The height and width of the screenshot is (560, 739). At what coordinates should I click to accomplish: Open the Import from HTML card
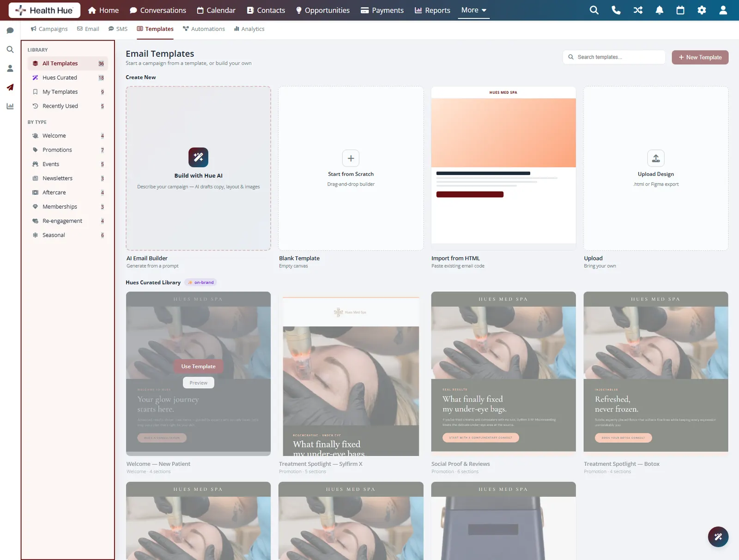click(x=503, y=169)
